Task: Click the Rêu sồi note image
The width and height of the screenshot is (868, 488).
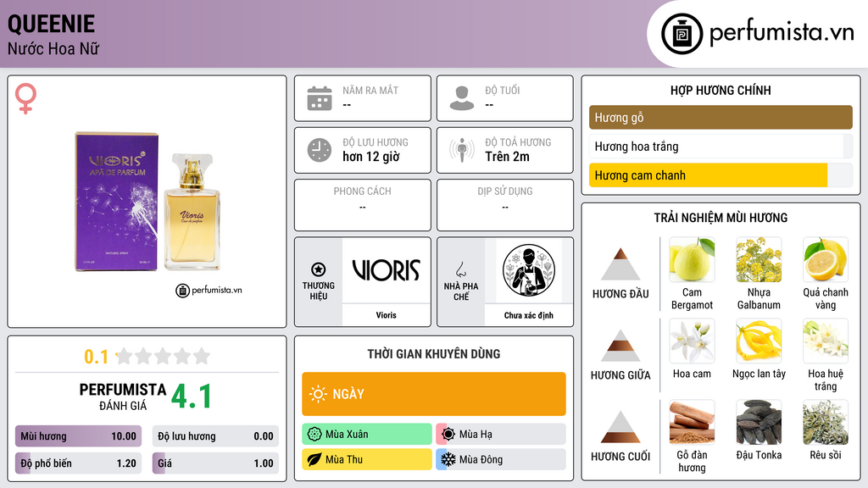Action: (826, 423)
